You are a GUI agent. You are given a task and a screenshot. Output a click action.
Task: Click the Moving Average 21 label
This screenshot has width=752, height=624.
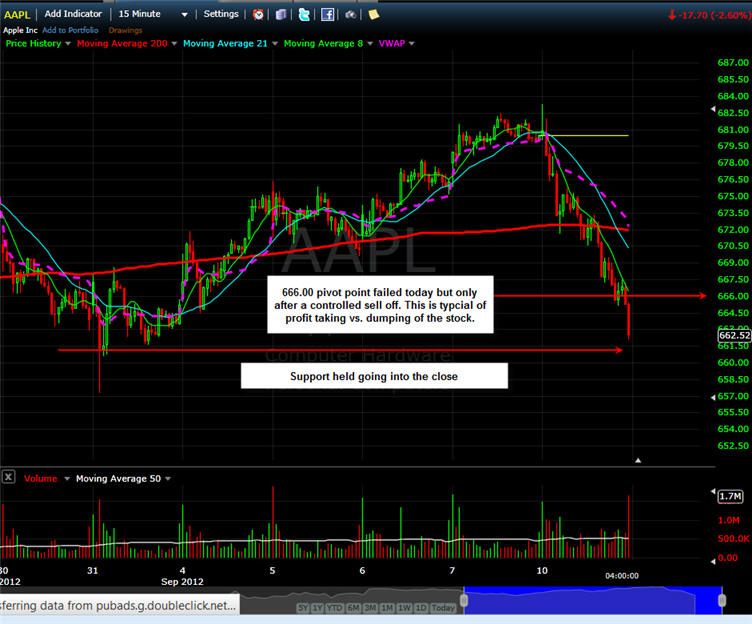225,44
